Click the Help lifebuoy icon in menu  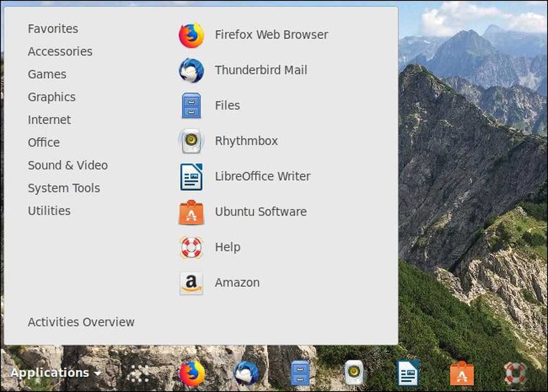(191, 248)
